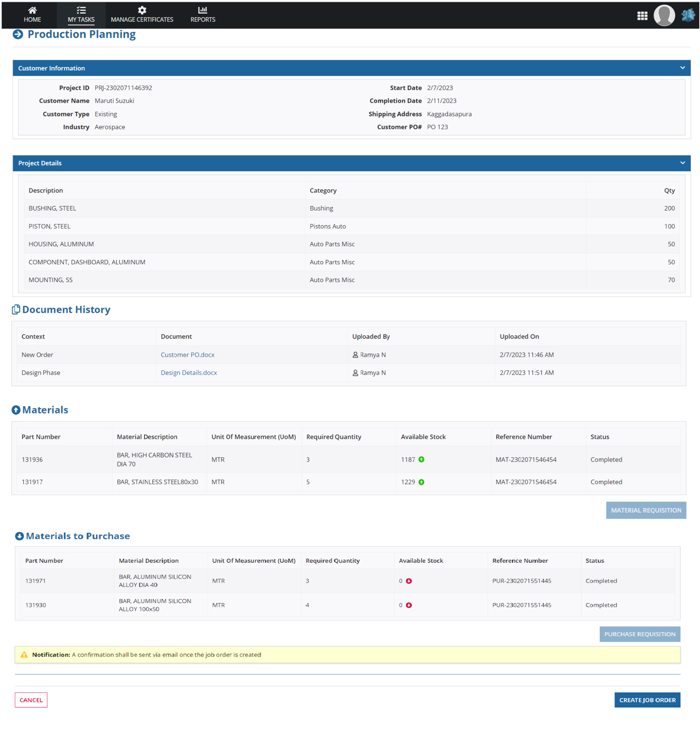This screenshot has width=700, height=729.
Task: Select the MY TASKS menu item
Action: click(81, 15)
